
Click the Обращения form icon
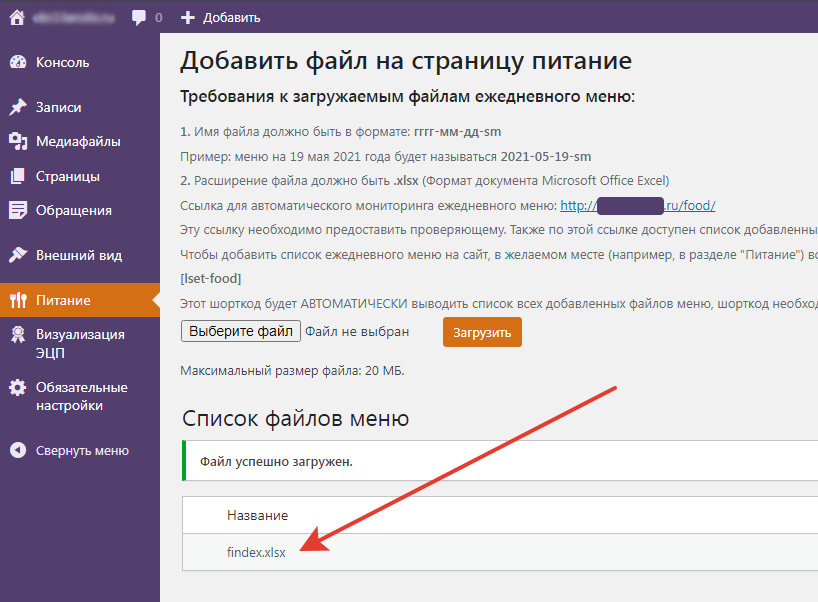pos(17,210)
